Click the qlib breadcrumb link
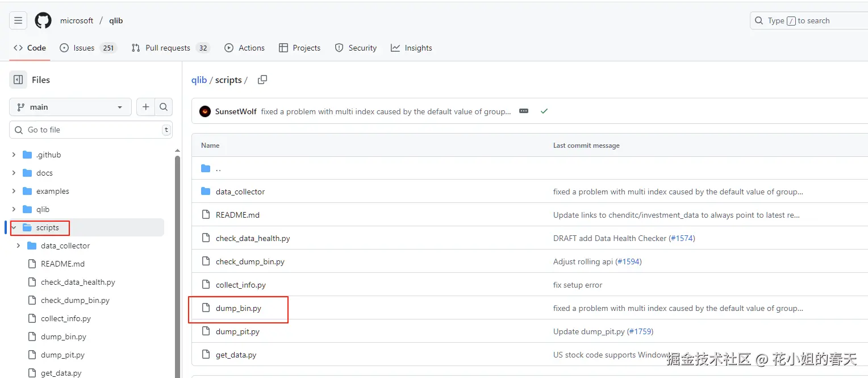The image size is (868, 378). (199, 80)
